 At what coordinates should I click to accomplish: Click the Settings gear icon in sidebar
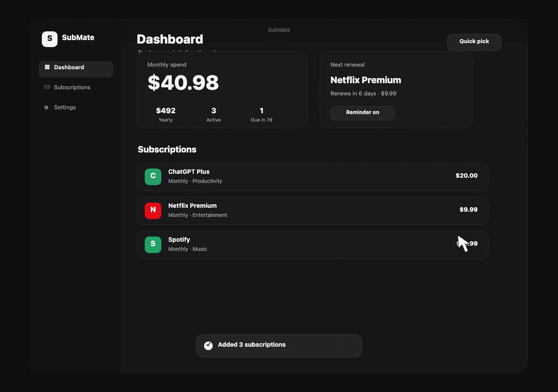[46, 107]
